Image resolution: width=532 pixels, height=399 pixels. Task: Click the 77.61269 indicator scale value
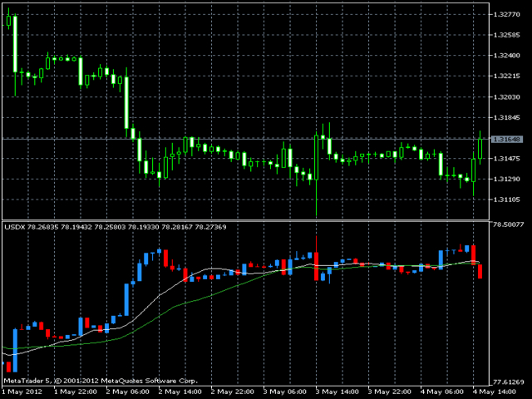tap(506, 382)
